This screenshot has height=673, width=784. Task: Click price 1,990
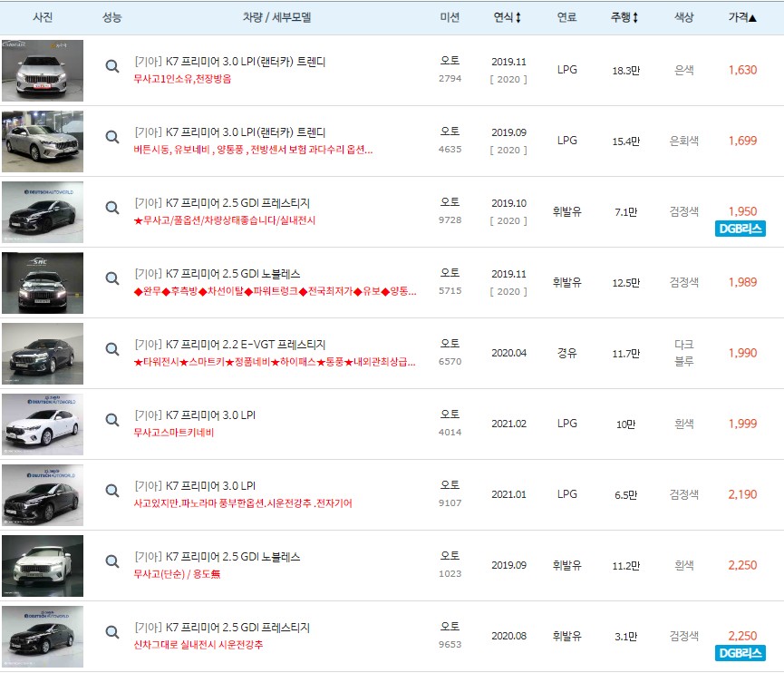pos(742,353)
